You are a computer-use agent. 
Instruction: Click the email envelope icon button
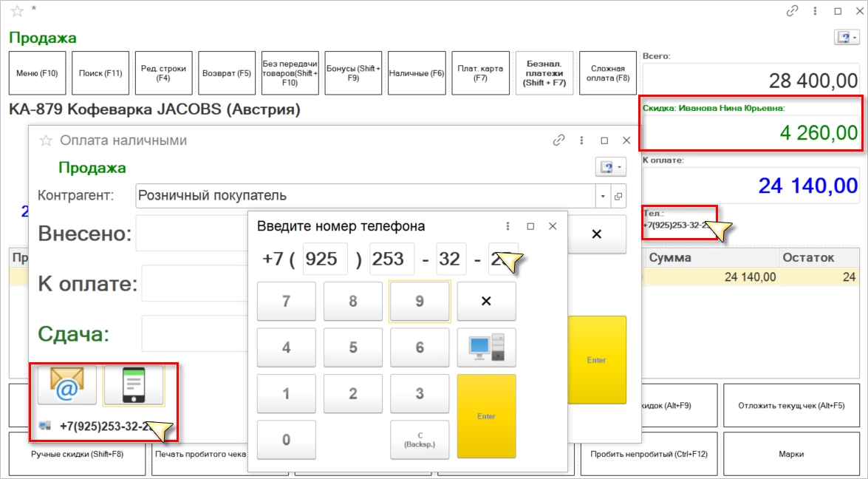[x=67, y=385]
